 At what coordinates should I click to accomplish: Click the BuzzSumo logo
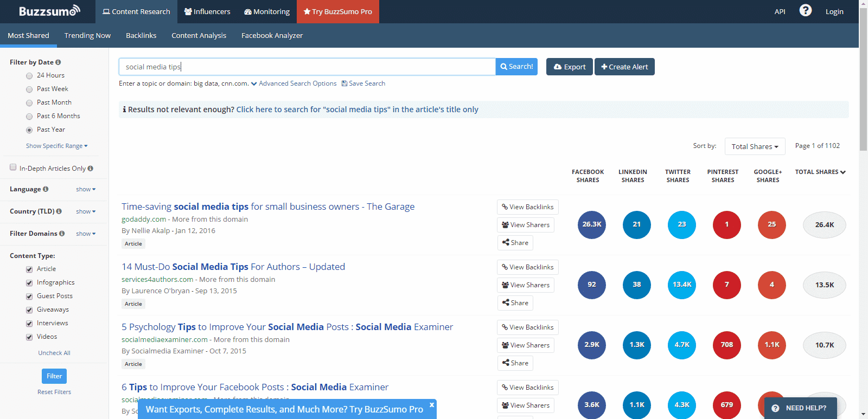[x=49, y=11]
